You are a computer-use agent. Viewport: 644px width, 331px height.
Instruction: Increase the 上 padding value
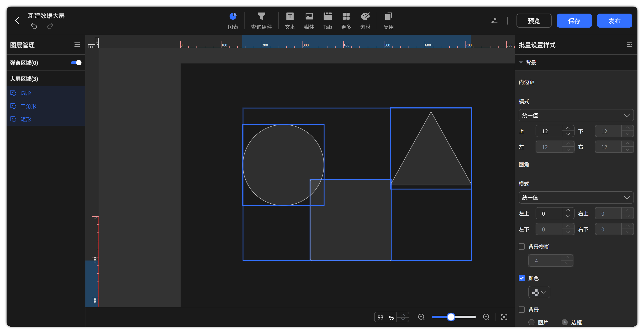pyautogui.click(x=568, y=128)
